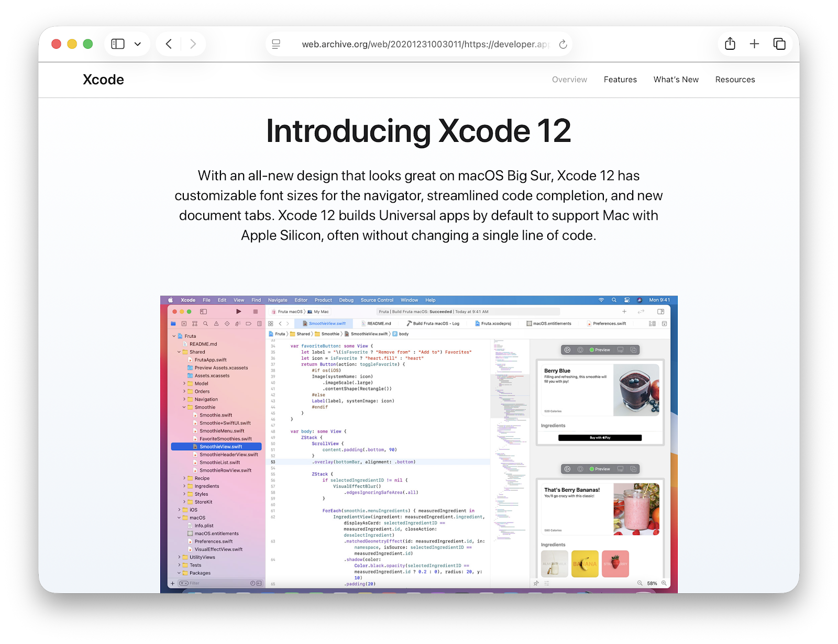Open the Product menu in the Xcode menu bar
The height and width of the screenshot is (644, 838).
click(x=323, y=300)
